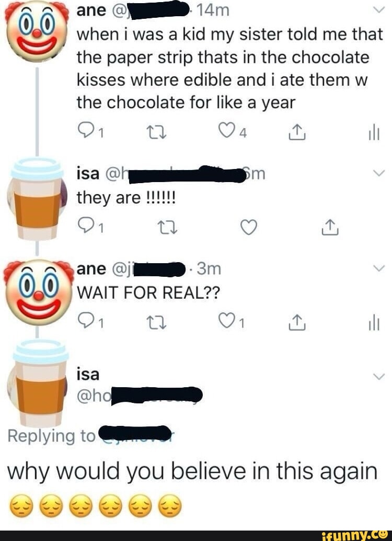Viewport: 392px width, 541px height.
Task: Open ane's clown avatar at the top
Action: click(x=37, y=30)
